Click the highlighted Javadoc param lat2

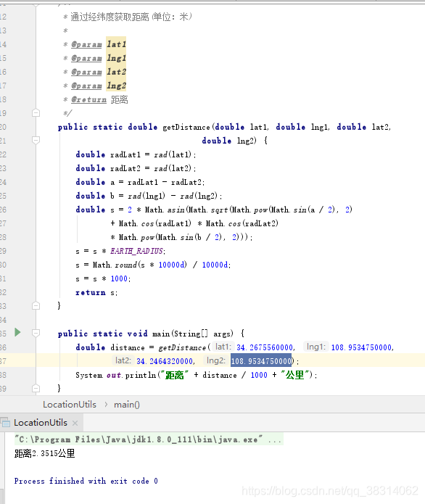pyautogui.click(x=116, y=71)
